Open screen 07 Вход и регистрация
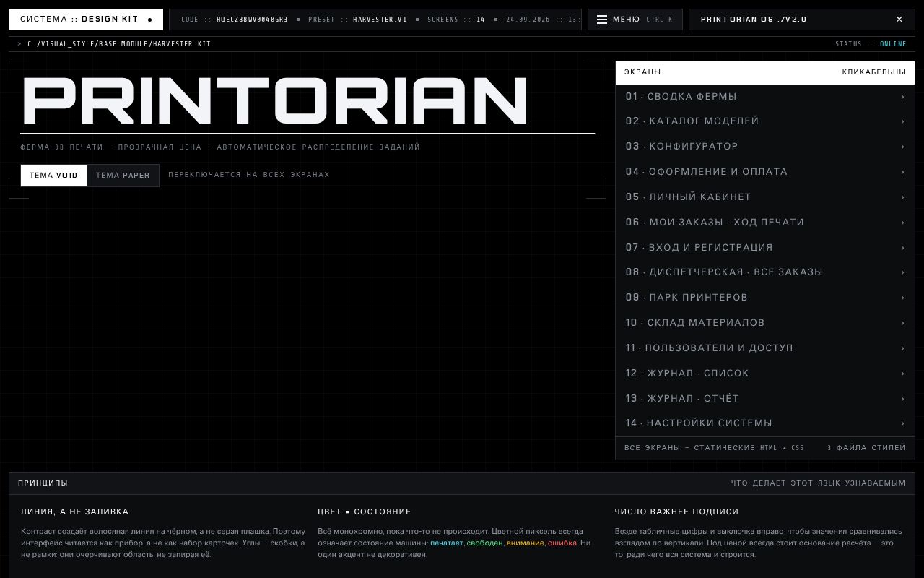924x578 pixels. pos(765,248)
